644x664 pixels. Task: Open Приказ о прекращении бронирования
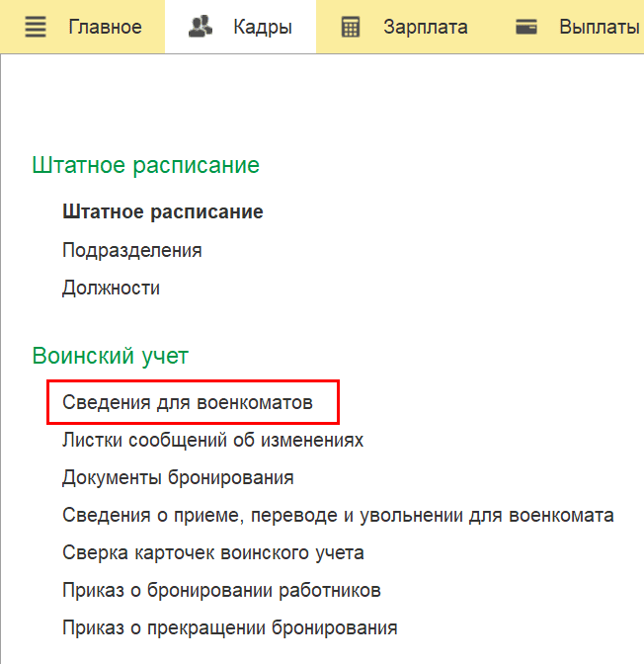230,628
